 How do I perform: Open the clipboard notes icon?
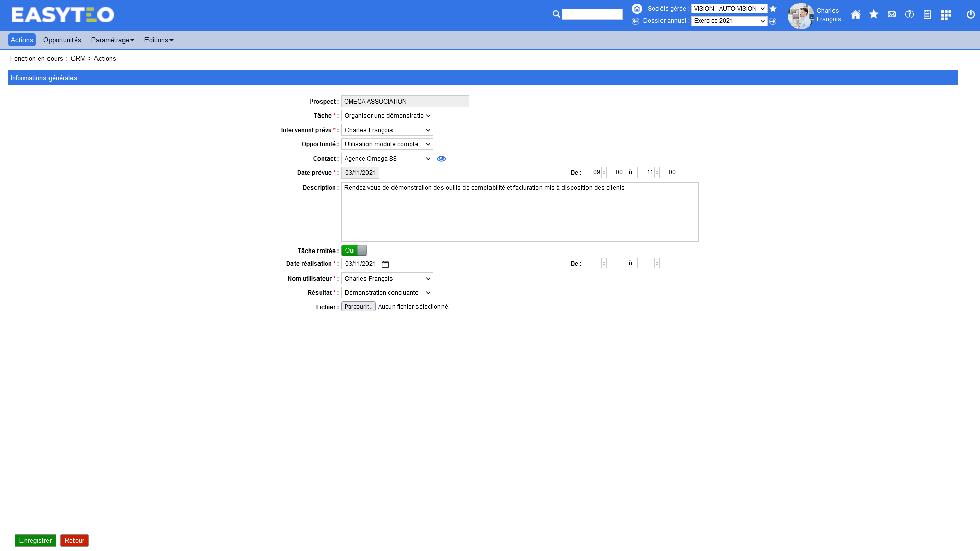pos(927,15)
